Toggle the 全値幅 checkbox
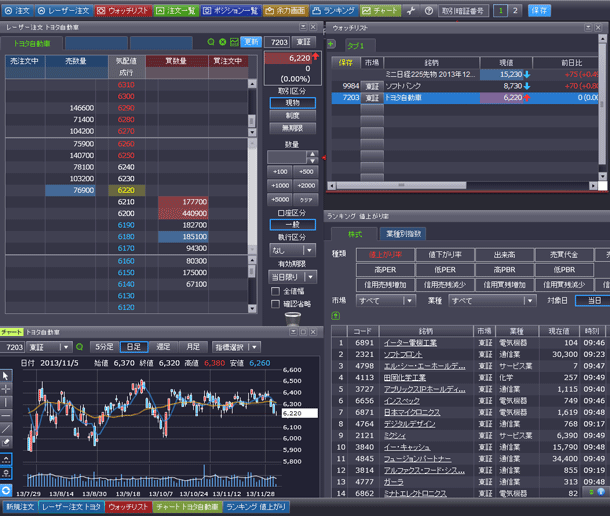Viewport: 610px width, 516px height. pos(275,291)
